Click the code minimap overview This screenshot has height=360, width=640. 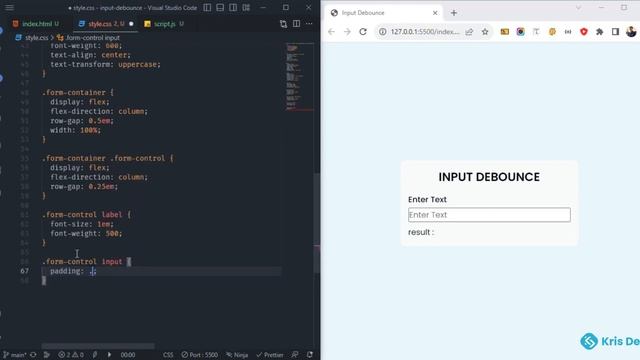[x=300, y=77]
